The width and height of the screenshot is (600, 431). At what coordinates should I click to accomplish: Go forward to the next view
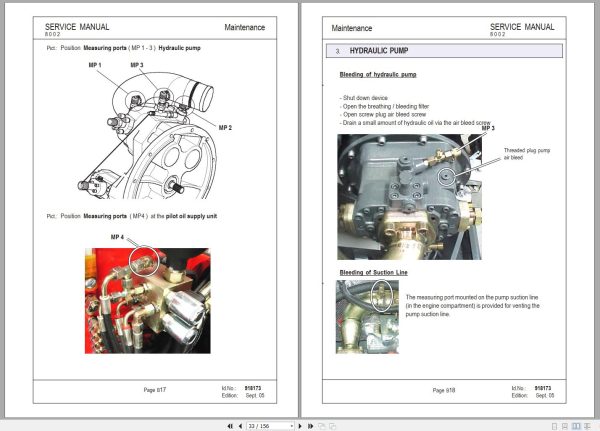click(x=333, y=426)
